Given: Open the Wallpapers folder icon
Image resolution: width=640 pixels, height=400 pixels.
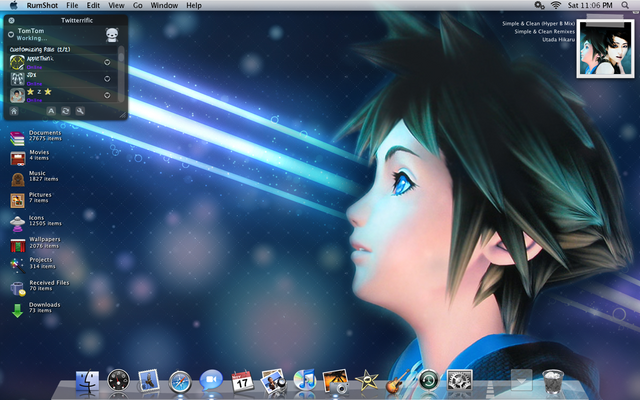Looking at the screenshot, I should (18, 245).
